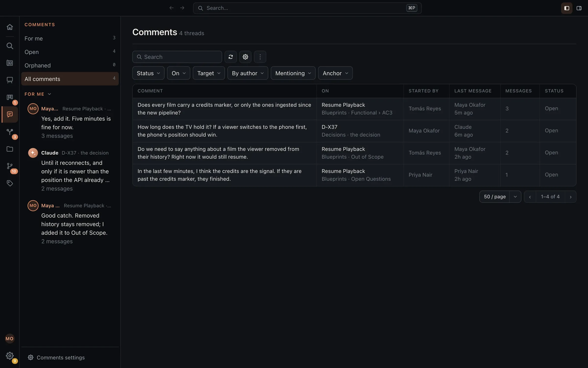Image resolution: width=588 pixels, height=368 pixels.
Task: Focus the global Search bar at top
Action: pos(307,8)
